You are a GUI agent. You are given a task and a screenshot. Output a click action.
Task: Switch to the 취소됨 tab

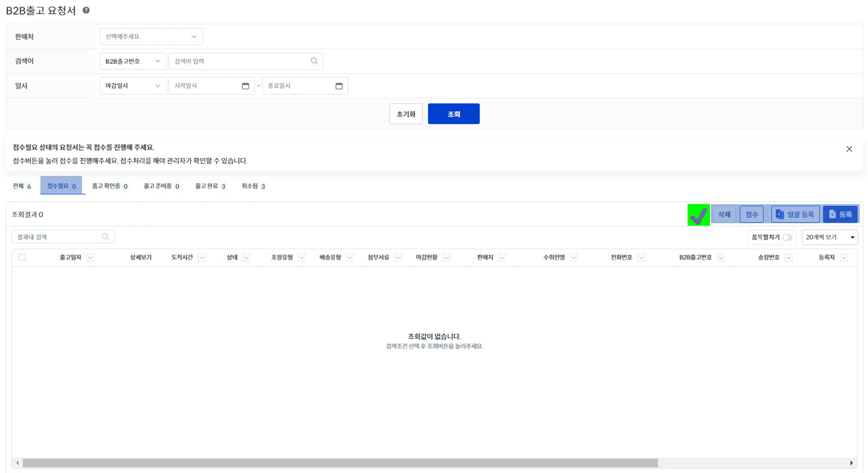pos(253,186)
